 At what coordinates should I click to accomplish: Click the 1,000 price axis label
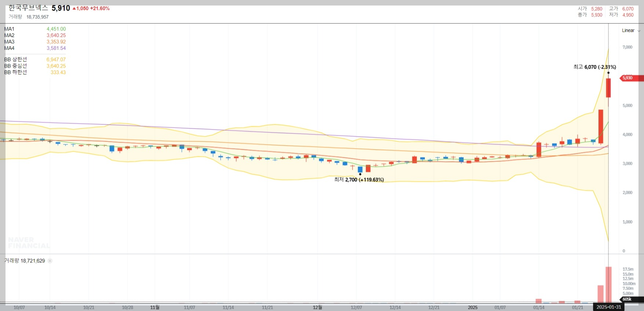(x=627, y=222)
